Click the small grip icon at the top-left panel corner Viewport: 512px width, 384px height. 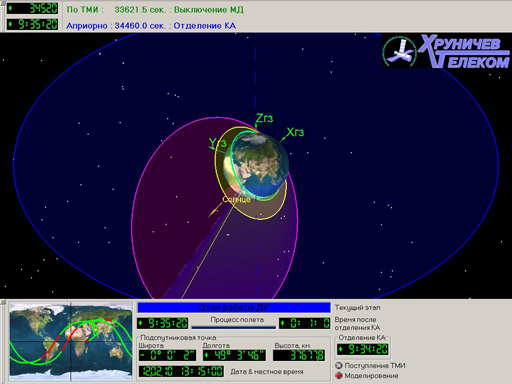click(3, 3)
